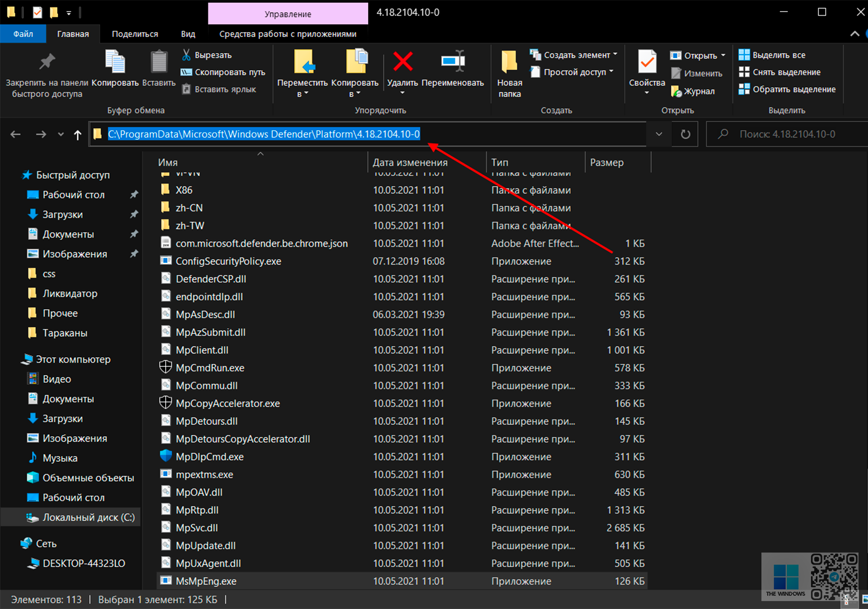
Task: Create a folder with Новая папка
Action: click(x=509, y=73)
